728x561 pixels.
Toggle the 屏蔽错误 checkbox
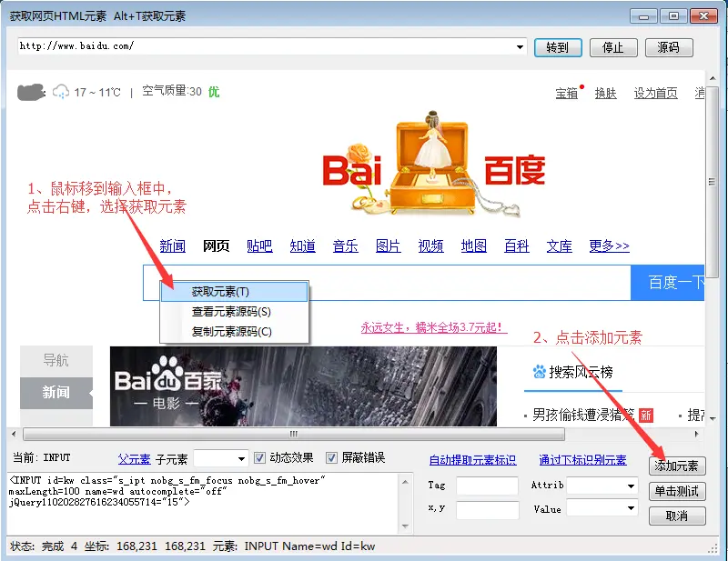pyautogui.click(x=331, y=458)
